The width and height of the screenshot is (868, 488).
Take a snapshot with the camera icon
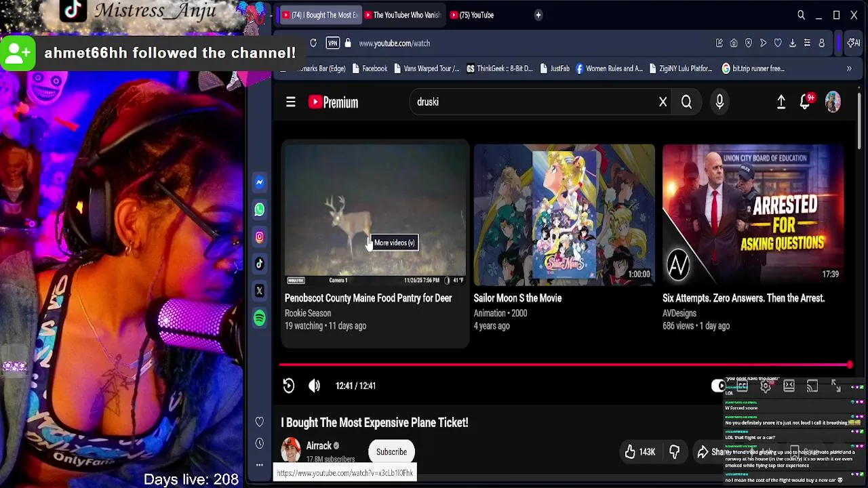(x=734, y=43)
